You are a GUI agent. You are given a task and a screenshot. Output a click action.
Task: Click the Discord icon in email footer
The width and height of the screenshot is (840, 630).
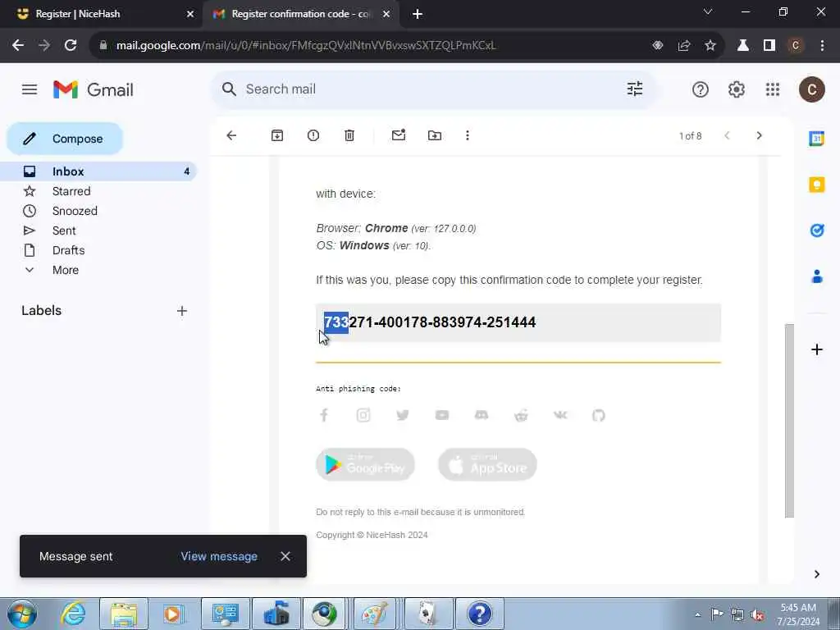[482, 415]
